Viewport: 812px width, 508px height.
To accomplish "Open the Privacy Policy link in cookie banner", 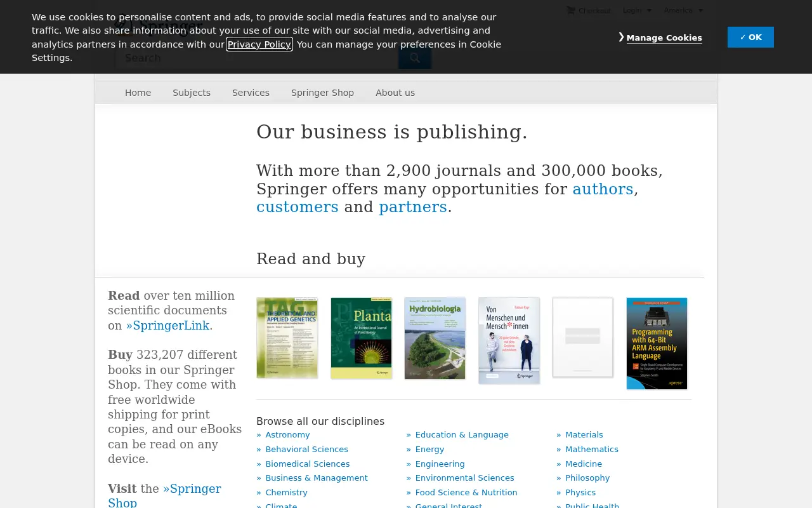I will (259, 44).
